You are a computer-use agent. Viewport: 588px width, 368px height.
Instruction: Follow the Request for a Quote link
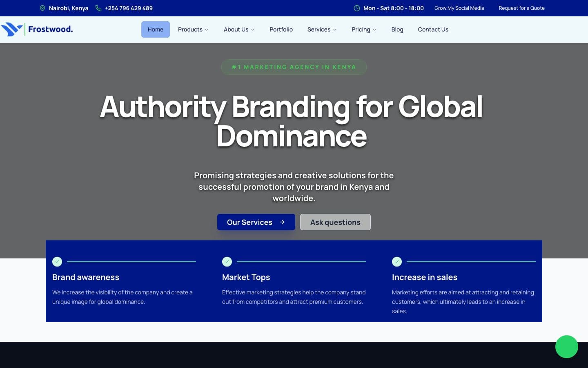click(x=521, y=8)
